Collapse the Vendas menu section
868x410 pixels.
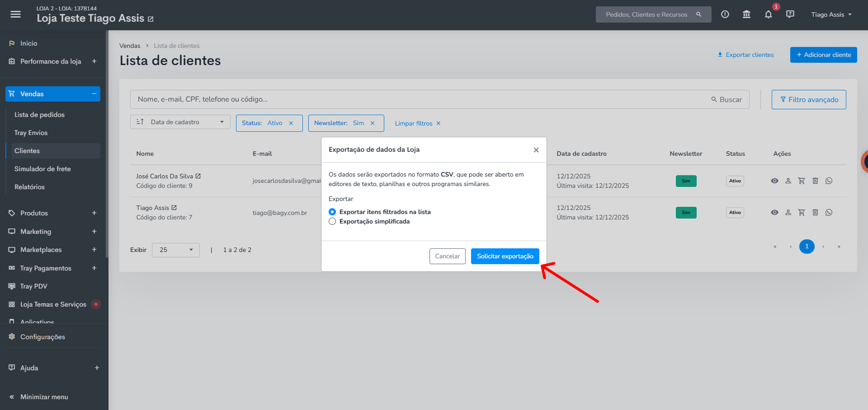tap(94, 94)
